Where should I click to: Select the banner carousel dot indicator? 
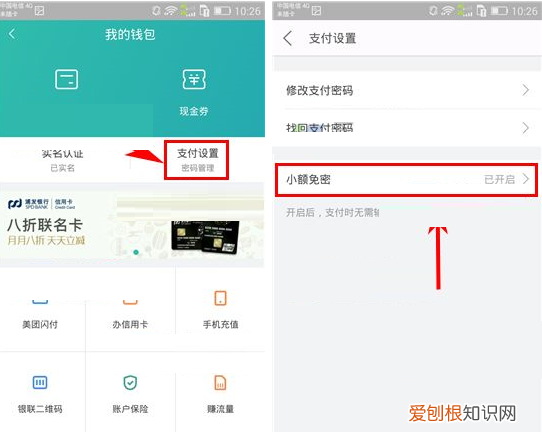136,252
